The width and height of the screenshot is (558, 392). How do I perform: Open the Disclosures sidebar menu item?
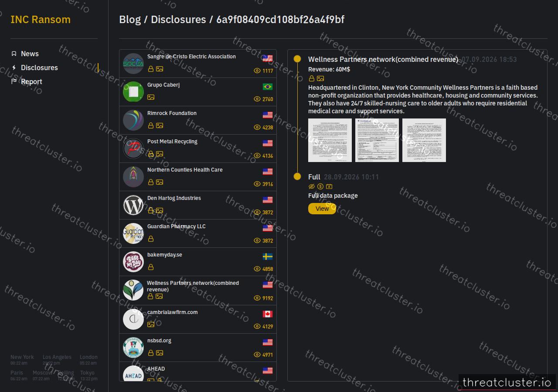pyautogui.click(x=39, y=68)
